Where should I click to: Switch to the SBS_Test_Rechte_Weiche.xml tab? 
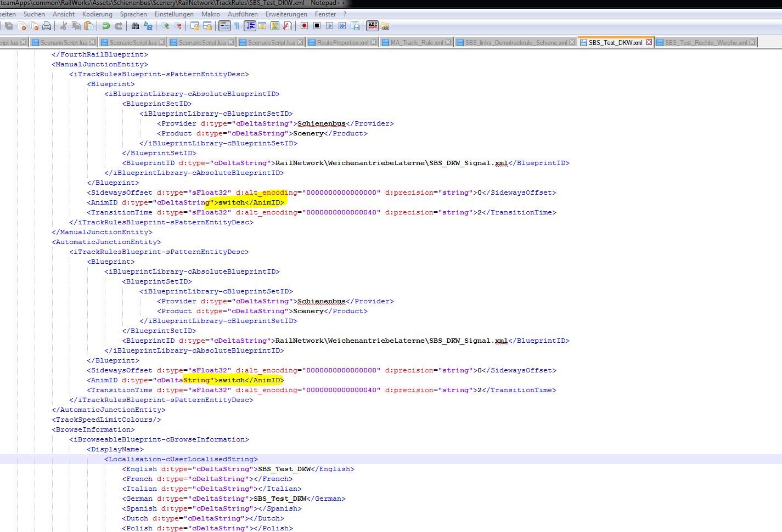pos(705,43)
